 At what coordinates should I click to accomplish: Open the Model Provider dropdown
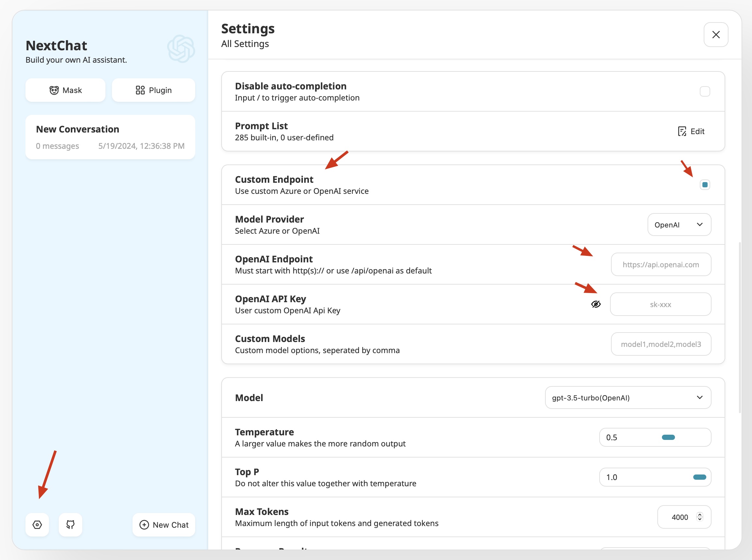click(x=679, y=225)
